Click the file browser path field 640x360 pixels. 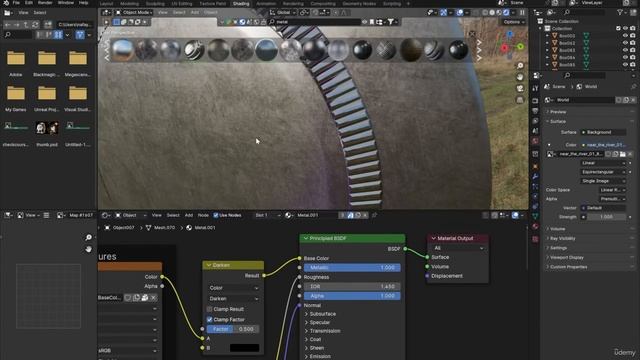point(74,25)
